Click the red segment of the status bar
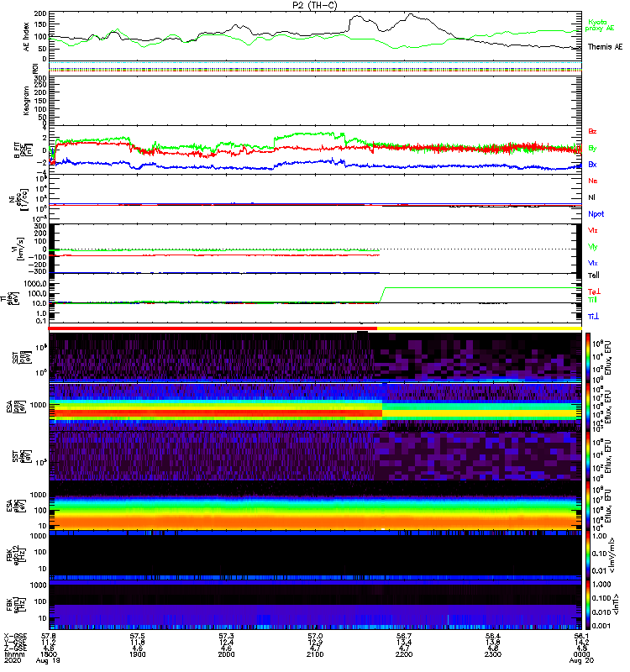630x672 pixels. tap(213, 328)
